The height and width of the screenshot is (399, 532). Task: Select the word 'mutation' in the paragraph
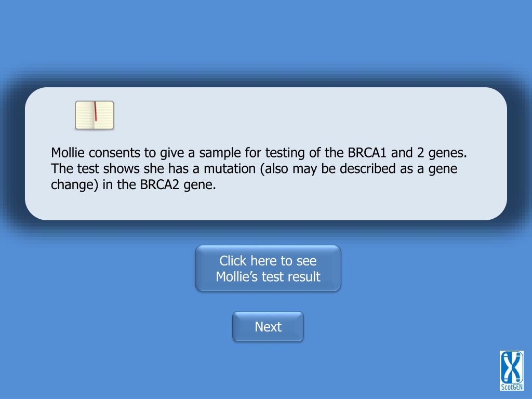(x=230, y=169)
